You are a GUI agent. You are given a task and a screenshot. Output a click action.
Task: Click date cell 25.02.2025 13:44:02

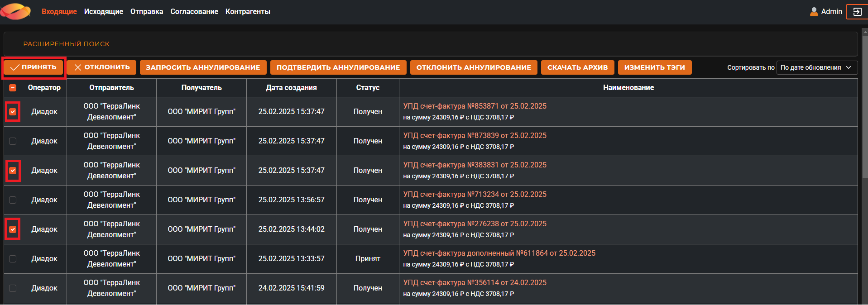[291, 229]
